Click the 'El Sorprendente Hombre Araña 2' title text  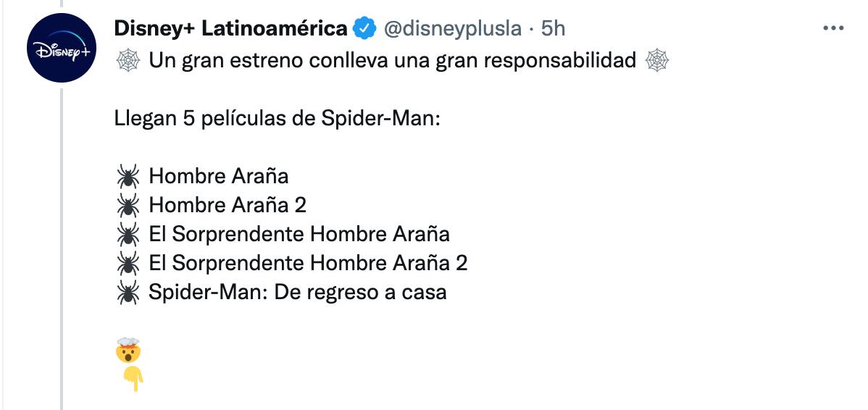308,263
